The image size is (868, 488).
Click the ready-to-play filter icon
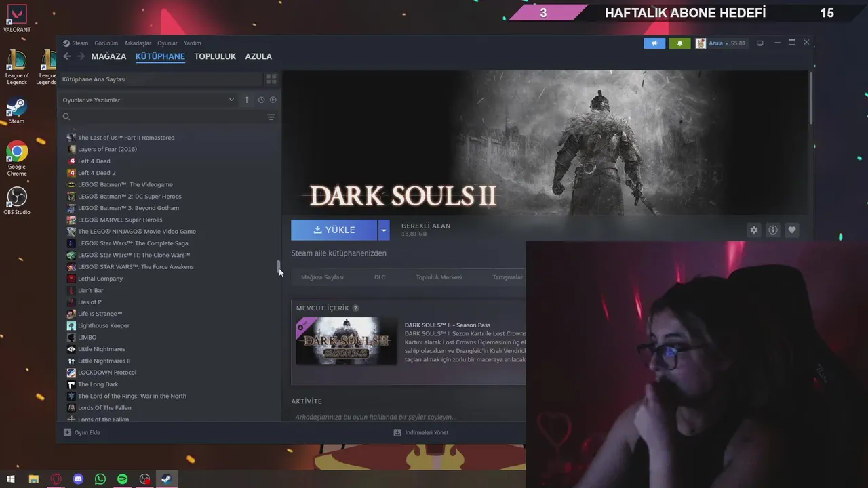(x=273, y=100)
